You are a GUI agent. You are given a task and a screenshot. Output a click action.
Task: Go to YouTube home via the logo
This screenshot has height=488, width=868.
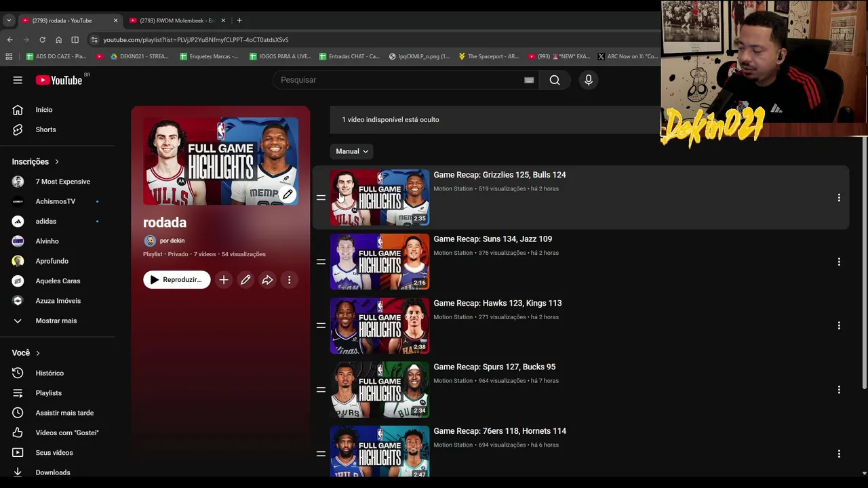tap(59, 80)
